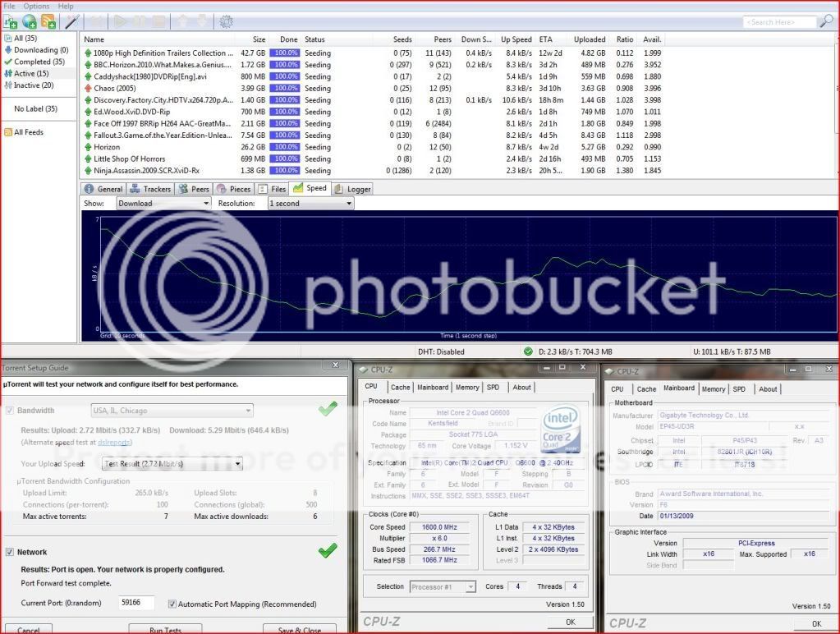The height and width of the screenshot is (634, 840).
Task: Click the Current Port field showing 59166
Action: pos(136,603)
